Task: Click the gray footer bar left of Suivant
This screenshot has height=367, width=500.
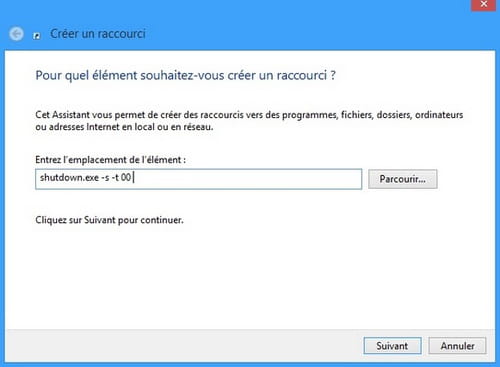Action: click(183, 346)
